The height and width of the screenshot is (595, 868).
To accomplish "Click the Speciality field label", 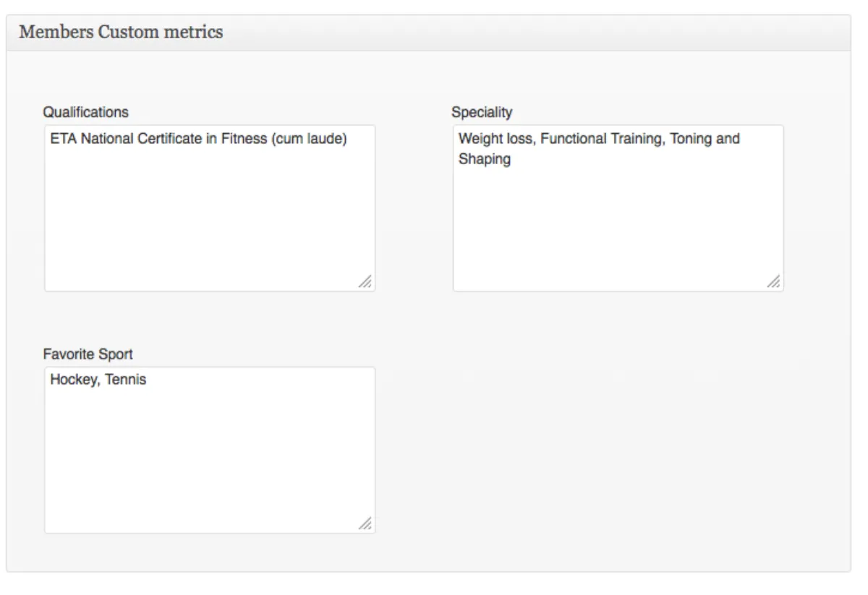I will [x=481, y=112].
